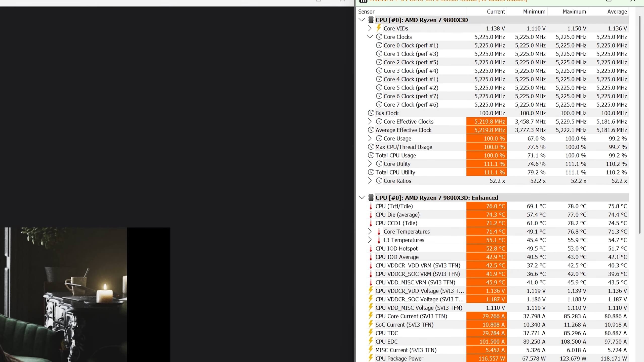
Task: Click the average value 118.171 W
Action: pyautogui.click(x=614, y=358)
